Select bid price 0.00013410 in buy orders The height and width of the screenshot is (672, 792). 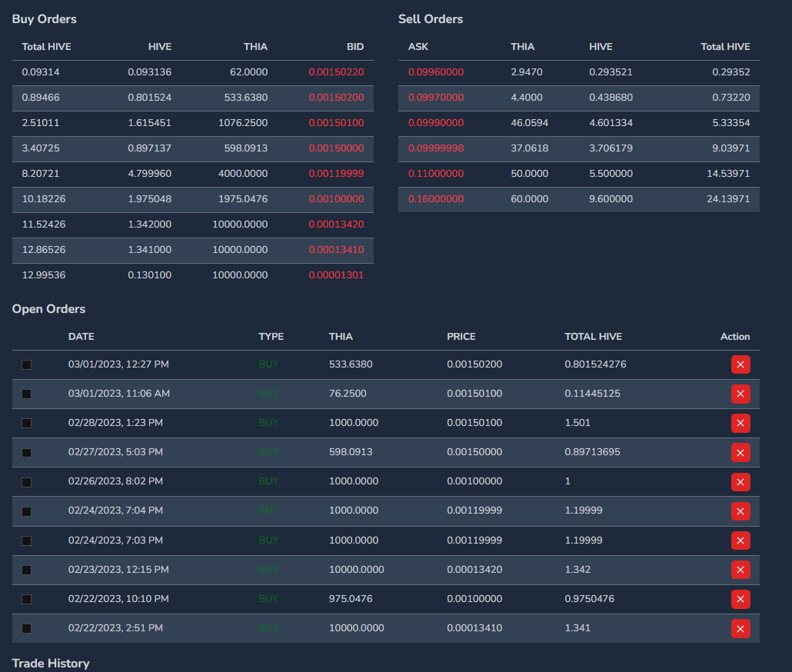click(x=336, y=249)
